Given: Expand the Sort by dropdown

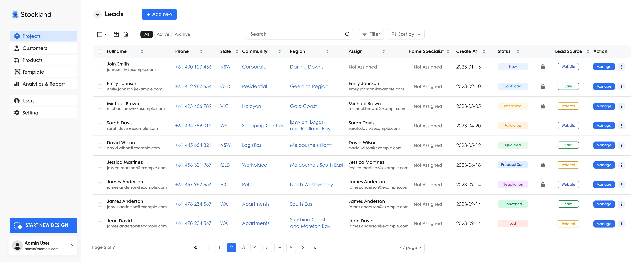Looking at the screenshot, I should coord(406,34).
